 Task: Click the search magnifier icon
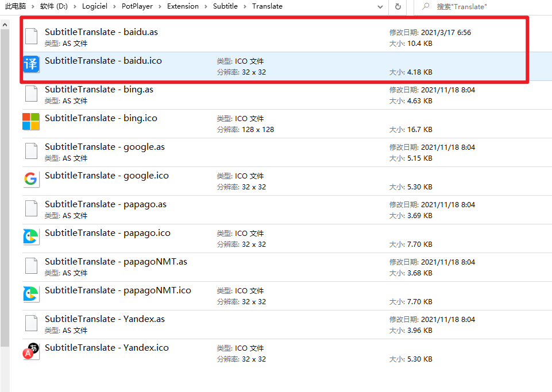pos(426,7)
